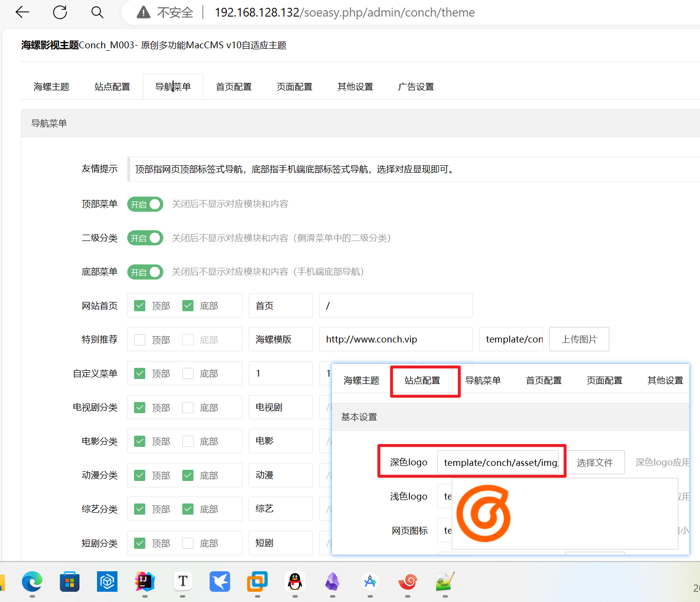Screen dimensions: 700x602
Task: Uncheck 底部 for 动漫分类
Action: 188,475
